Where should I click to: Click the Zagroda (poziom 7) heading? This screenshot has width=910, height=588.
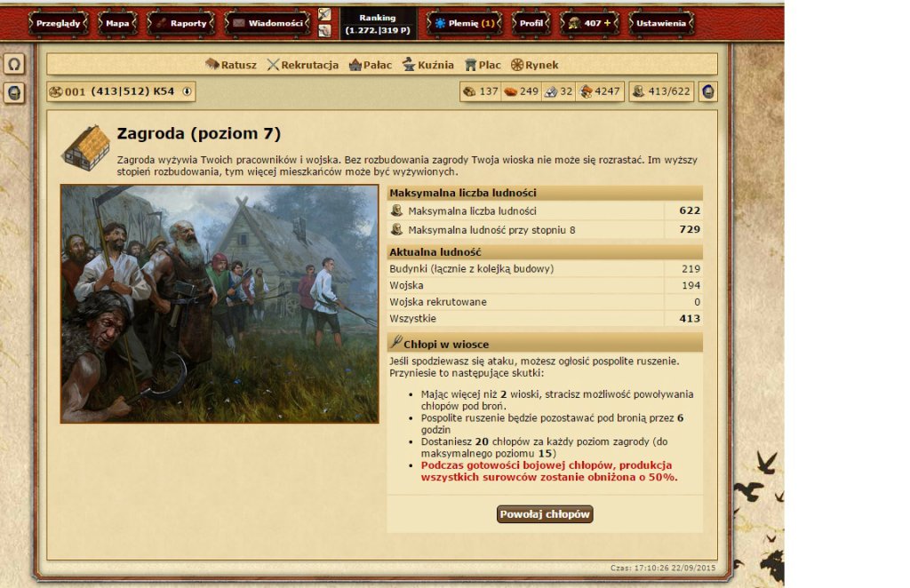point(199,133)
